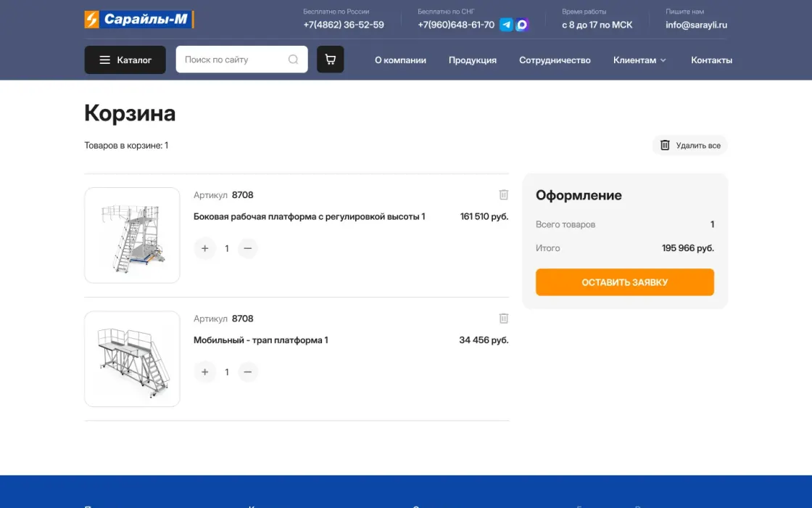The image size is (812, 508).
Task: Increase quantity of Мобильный трап платформа
Action: 205,372
